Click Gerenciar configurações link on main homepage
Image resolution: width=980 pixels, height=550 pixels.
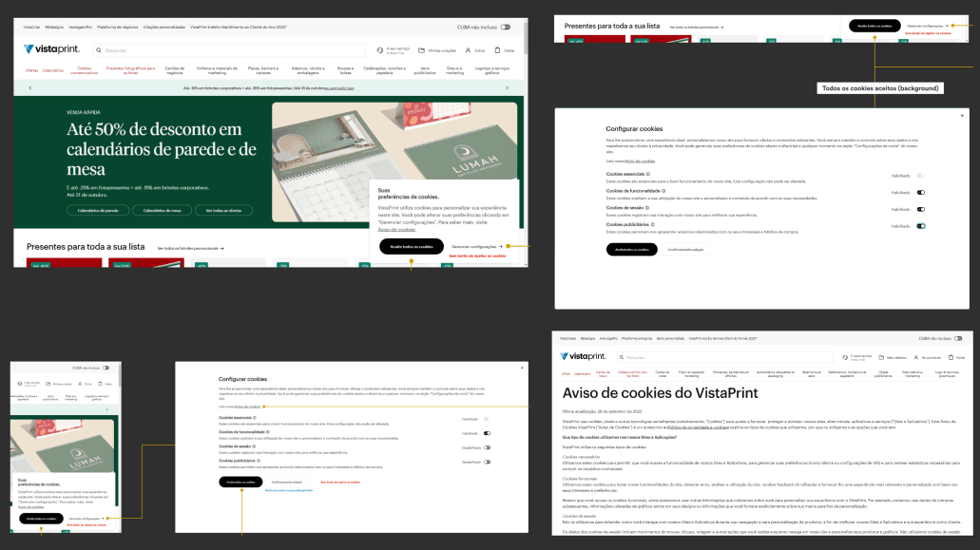[x=473, y=247]
